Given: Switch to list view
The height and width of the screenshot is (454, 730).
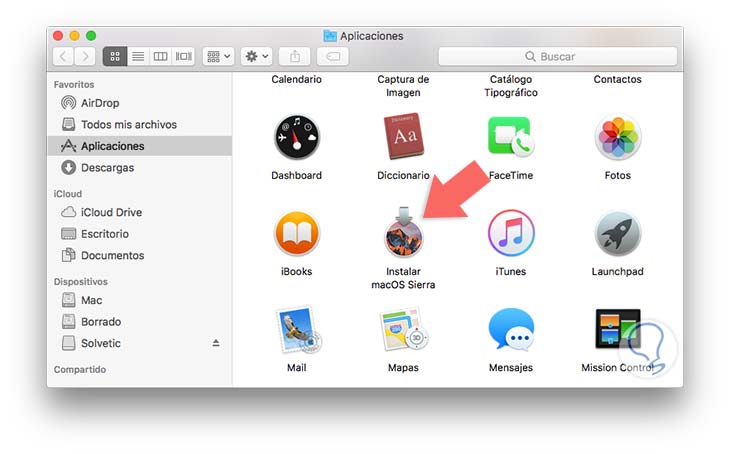Looking at the screenshot, I should [138, 56].
